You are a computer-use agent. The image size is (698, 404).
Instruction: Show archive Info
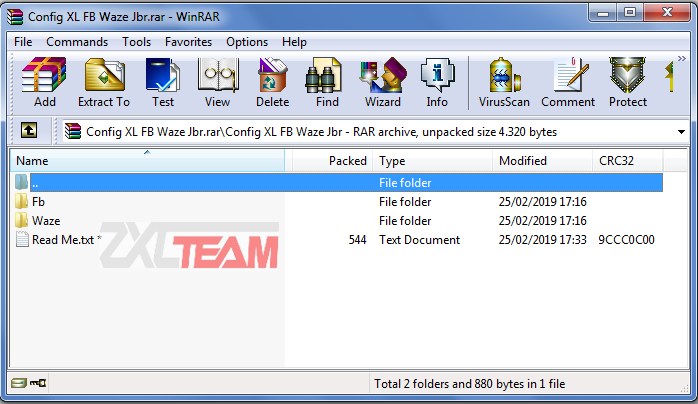tap(437, 82)
